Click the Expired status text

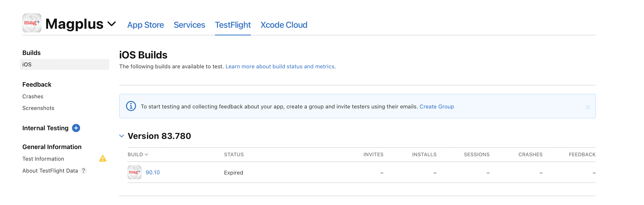(233, 173)
